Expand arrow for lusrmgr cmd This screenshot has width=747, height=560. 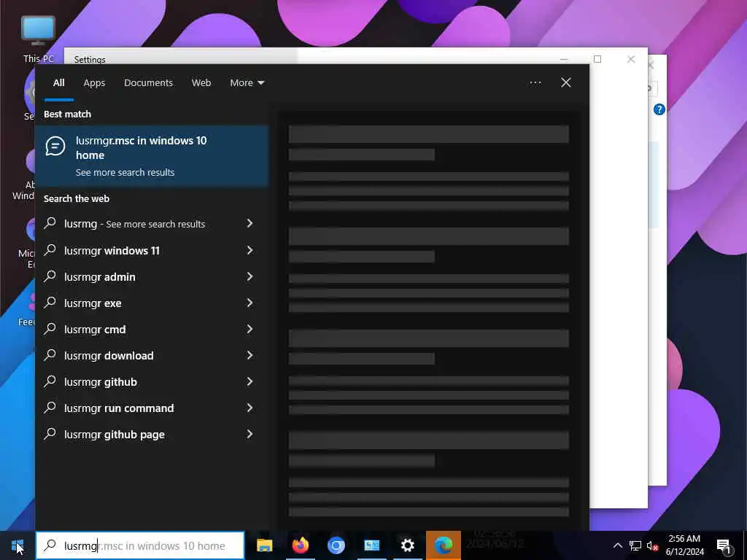click(249, 329)
